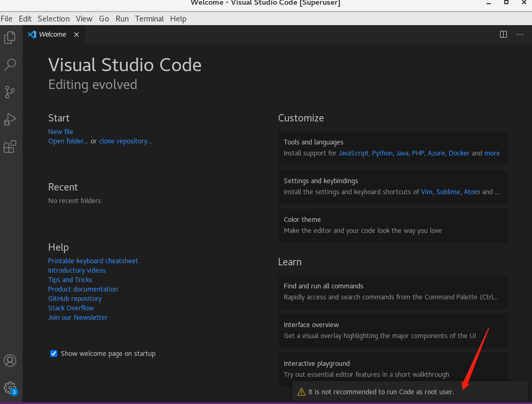Open the Terminal menu

pos(149,18)
